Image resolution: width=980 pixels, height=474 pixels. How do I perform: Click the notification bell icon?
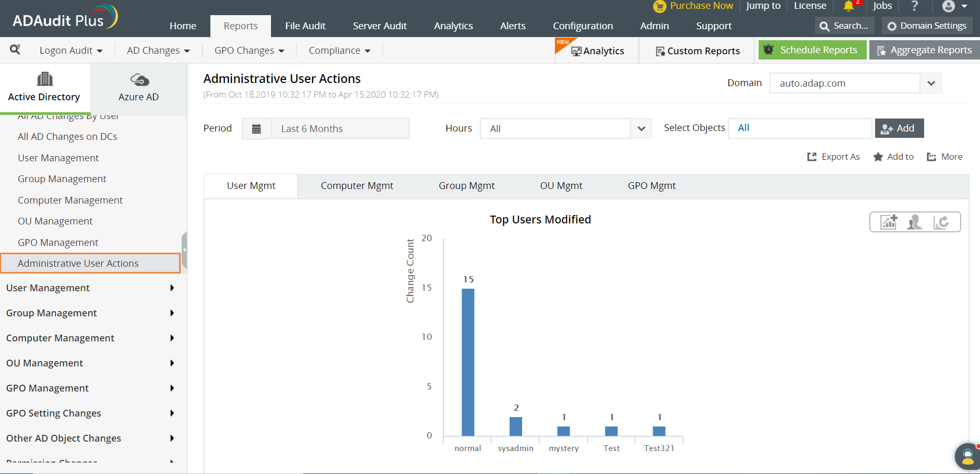[x=848, y=6]
